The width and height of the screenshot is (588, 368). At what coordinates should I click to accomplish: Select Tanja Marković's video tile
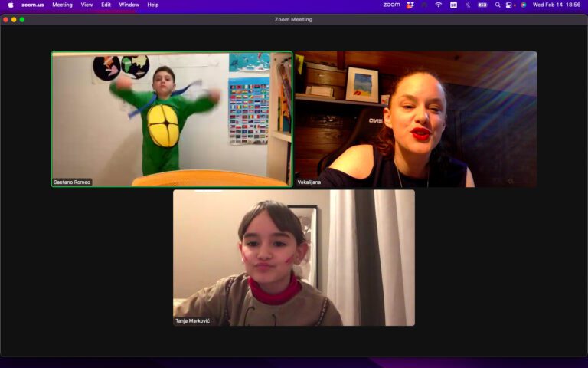294,258
